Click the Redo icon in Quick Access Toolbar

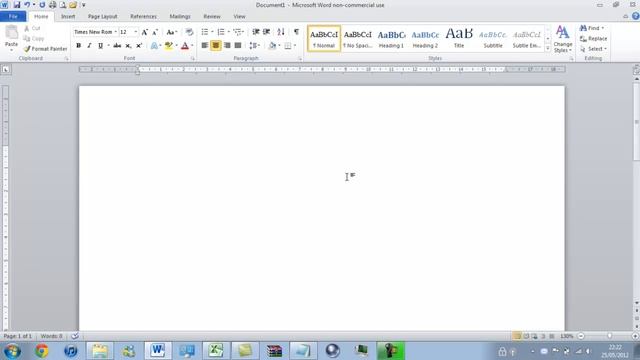tap(42, 5)
